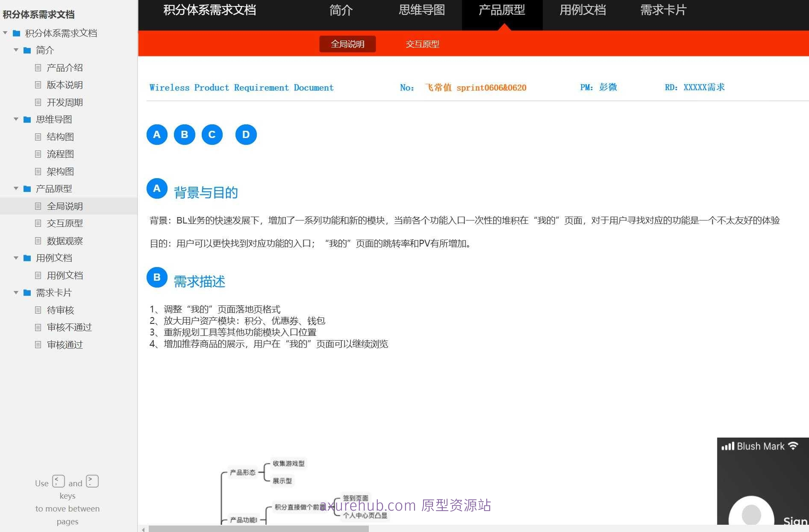Collapse the 产品原型 tree node
This screenshot has height=532, width=809.
point(16,188)
